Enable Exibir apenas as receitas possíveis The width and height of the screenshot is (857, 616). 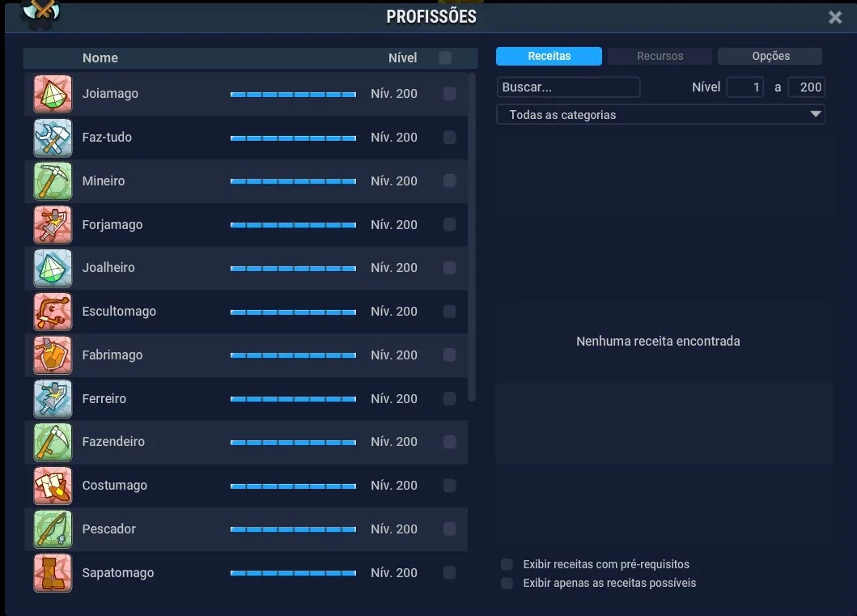(x=507, y=583)
